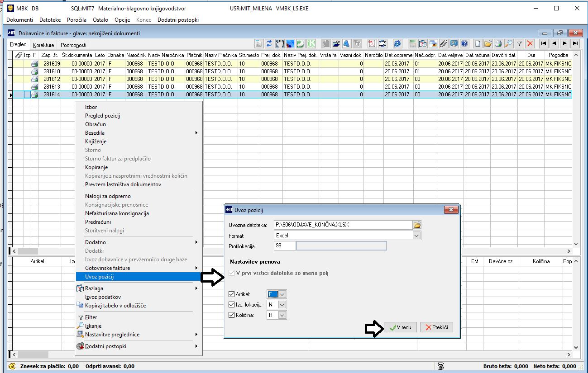
Task: Click the paperclip attachments icon
Action: click(444, 44)
